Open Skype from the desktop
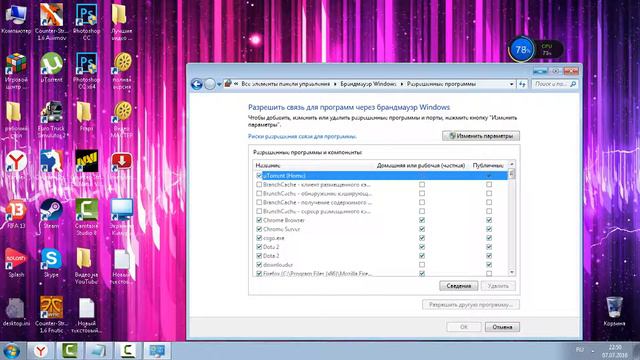This screenshot has height=360, width=640. tap(51, 263)
